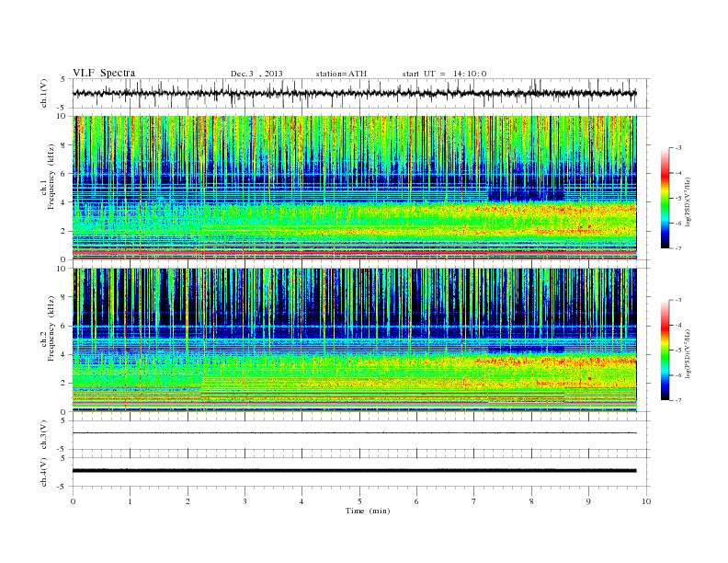The image size is (728, 563).
Task: Click the "ch.1(V)" waveform axis label
Action: [44, 93]
